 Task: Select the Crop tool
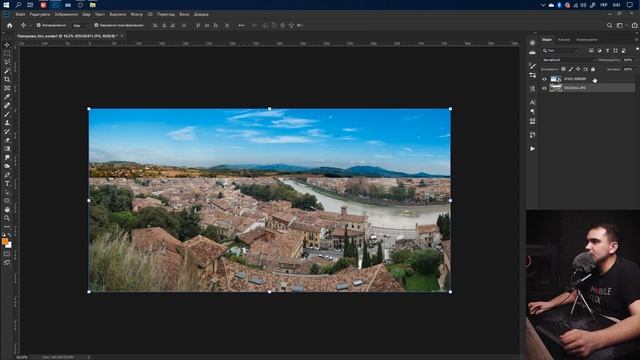pyautogui.click(x=7, y=79)
